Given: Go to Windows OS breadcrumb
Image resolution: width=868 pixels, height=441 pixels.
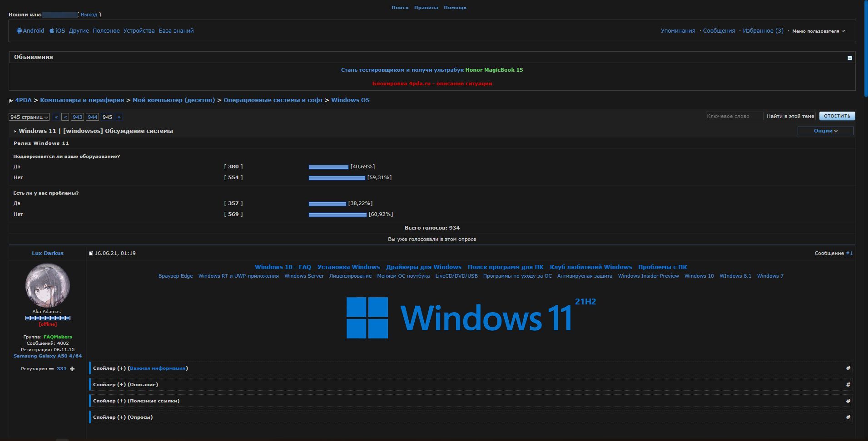Looking at the screenshot, I should tap(350, 100).
